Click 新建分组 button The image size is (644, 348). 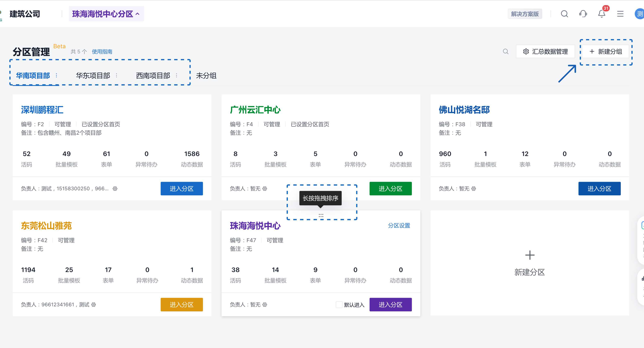pyautogui.click(x=606, y=51)
